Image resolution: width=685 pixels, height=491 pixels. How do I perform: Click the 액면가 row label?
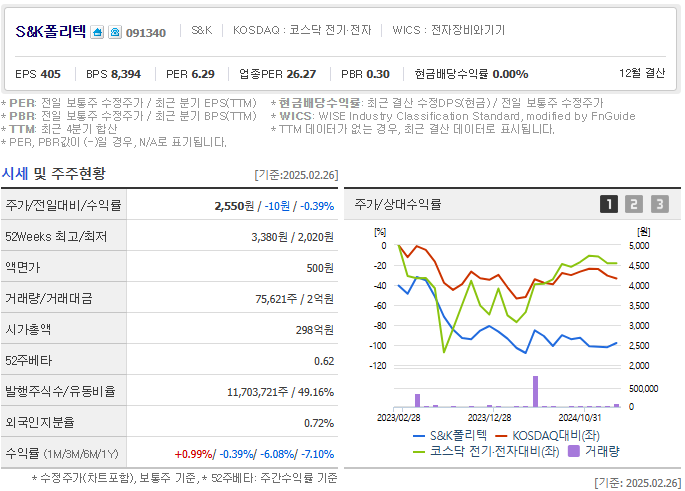click(22, 267)
